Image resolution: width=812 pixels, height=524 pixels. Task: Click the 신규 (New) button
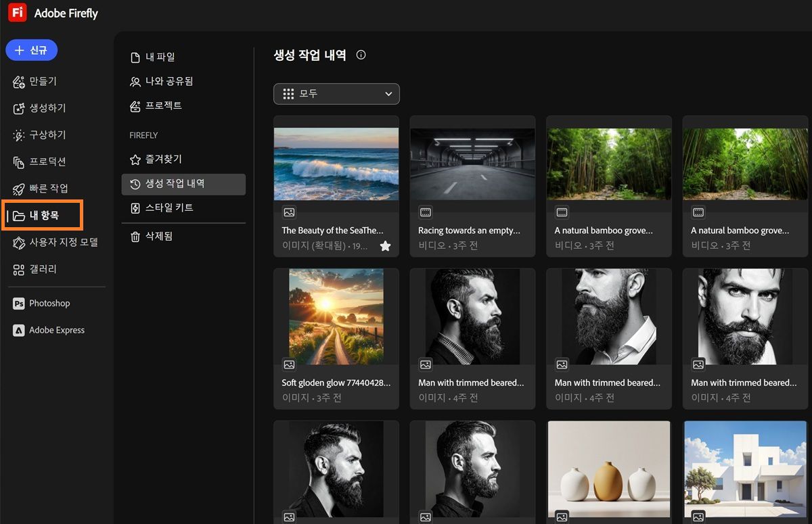(31, 49)
